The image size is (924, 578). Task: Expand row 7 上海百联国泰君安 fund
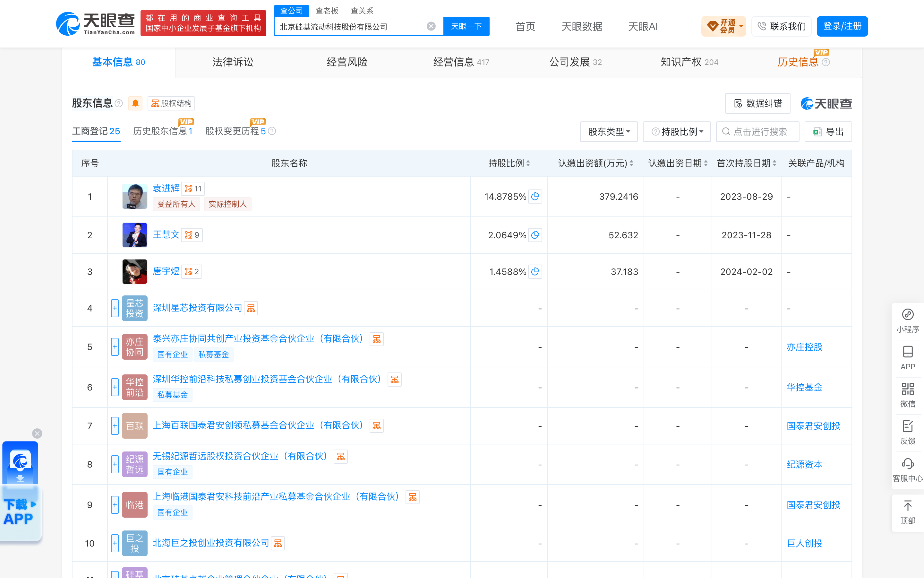(x=115, y=425)
